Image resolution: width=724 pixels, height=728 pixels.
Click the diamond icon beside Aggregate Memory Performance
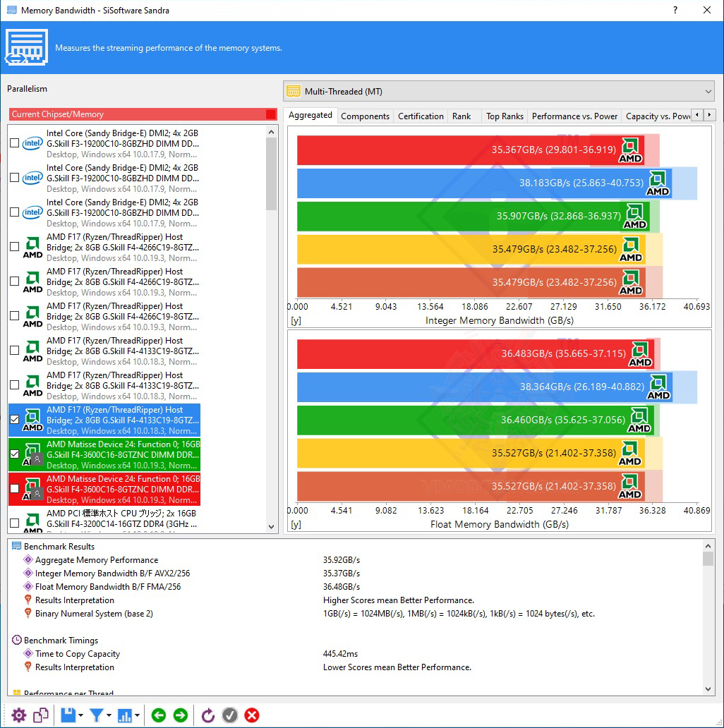(x=28, y=559)
